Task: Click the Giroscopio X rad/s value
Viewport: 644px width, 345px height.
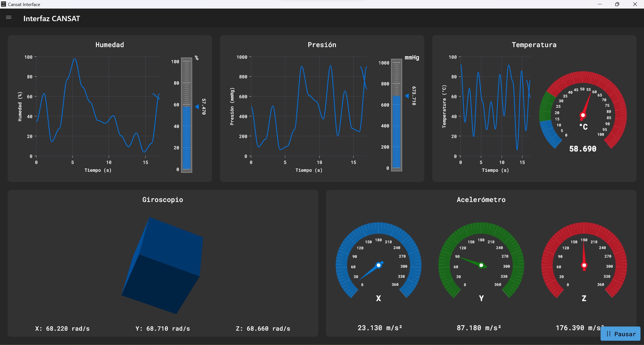Action: pyautogui.click(x=62, y=329)
